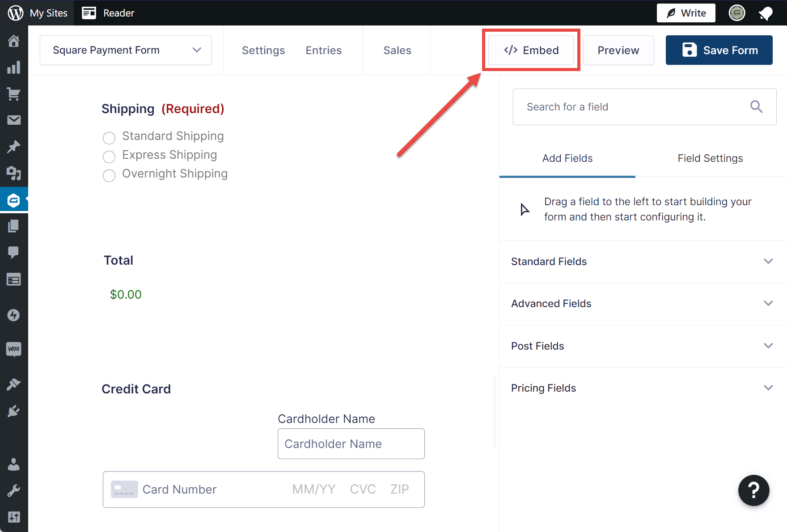
Task: Open the Entries menu item
Action: pyautogui.click(x=324, y=51)
